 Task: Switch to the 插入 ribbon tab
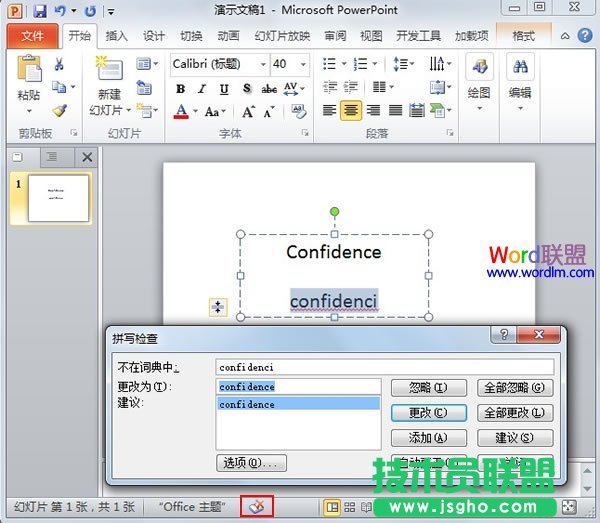pos(117,36)
